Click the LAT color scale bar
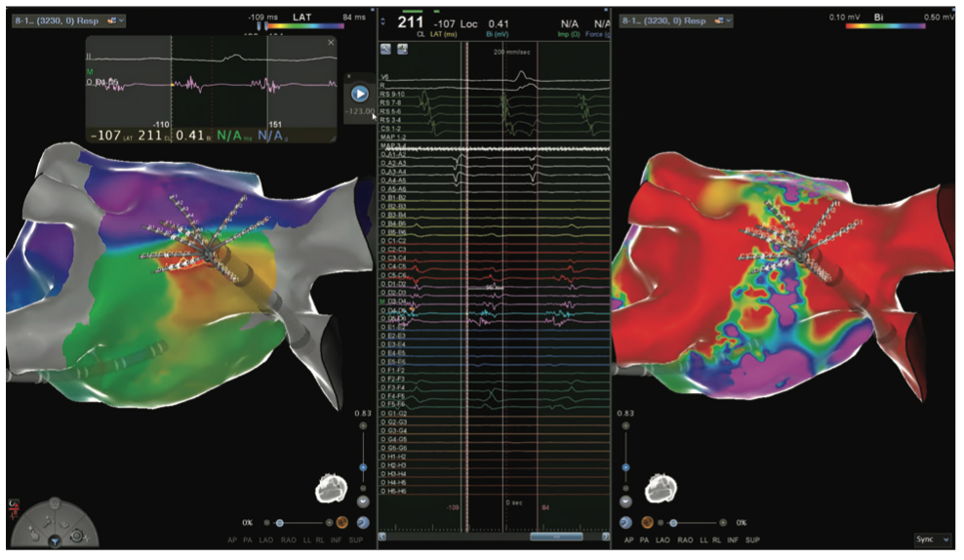The image size is (964, 560). (x=305, y=26)
